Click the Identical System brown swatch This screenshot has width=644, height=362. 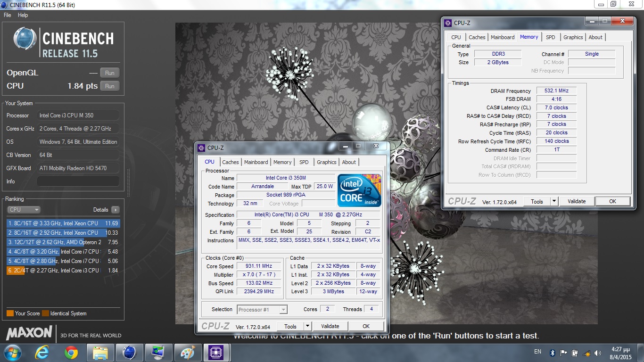click(45, 313)
